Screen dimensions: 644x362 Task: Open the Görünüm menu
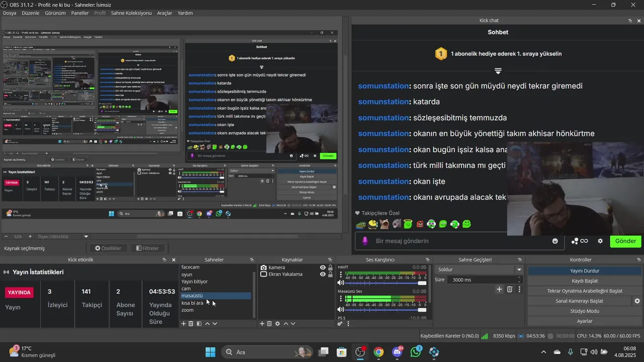click(56, 13)
